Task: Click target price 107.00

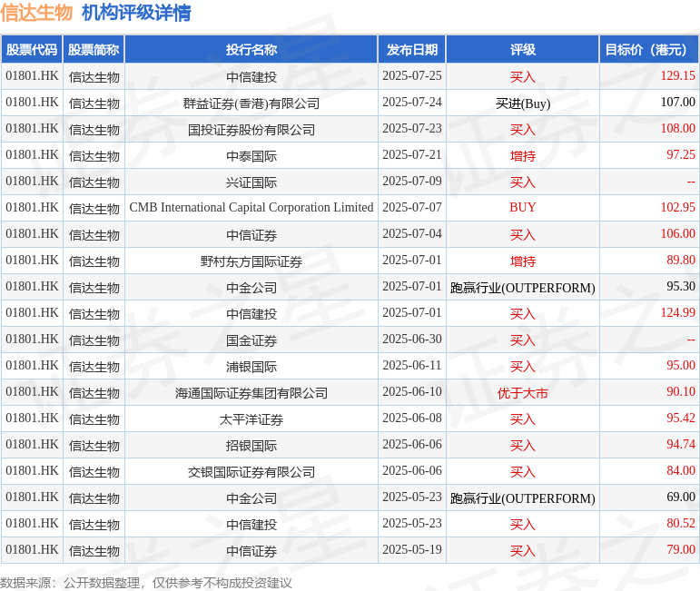Action: [x=677, y=102]
